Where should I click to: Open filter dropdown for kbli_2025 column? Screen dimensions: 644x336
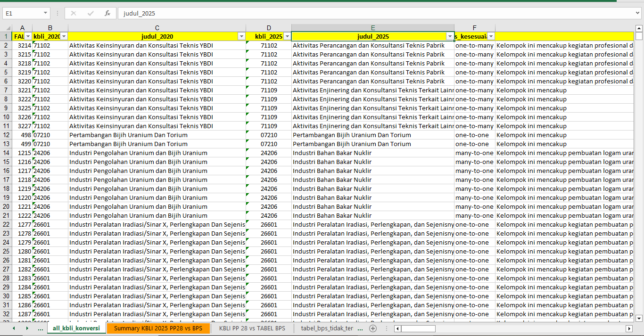[287, 36]
